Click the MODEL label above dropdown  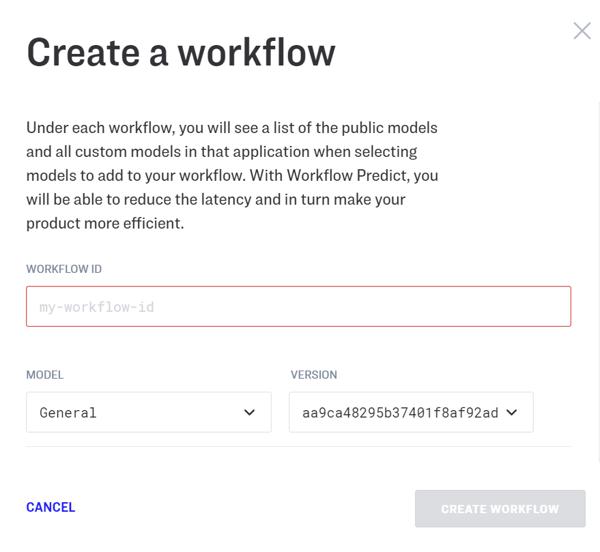(45, 375)
